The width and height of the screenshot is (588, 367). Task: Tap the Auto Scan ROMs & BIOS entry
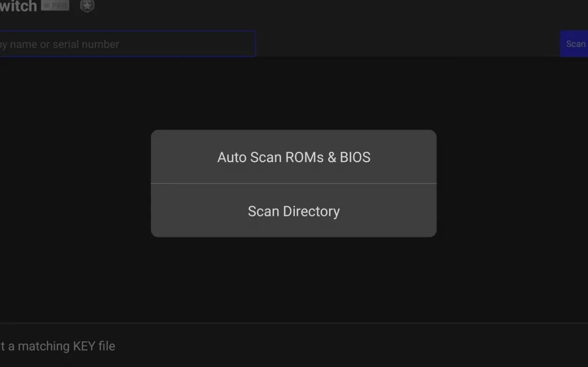293,157
